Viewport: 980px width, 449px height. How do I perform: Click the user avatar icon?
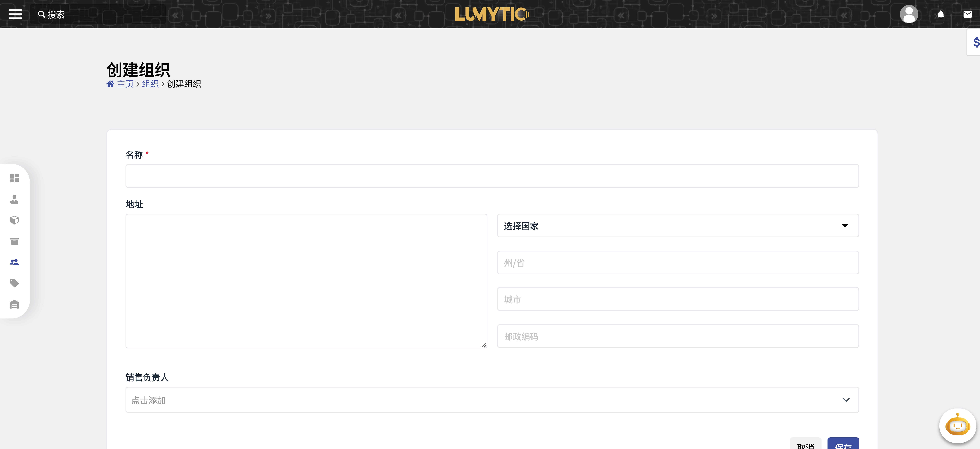coord(909,14)
